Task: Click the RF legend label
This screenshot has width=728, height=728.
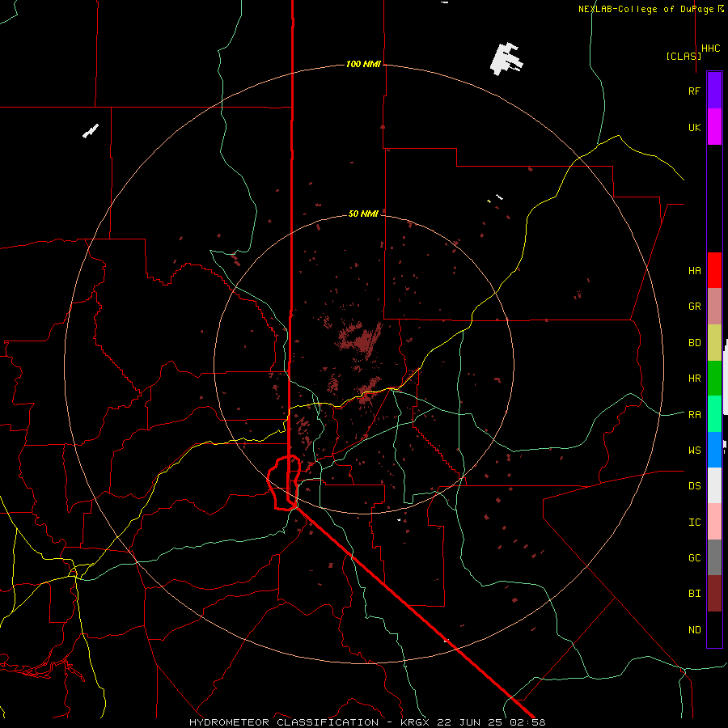Action: tap(694, 91)
